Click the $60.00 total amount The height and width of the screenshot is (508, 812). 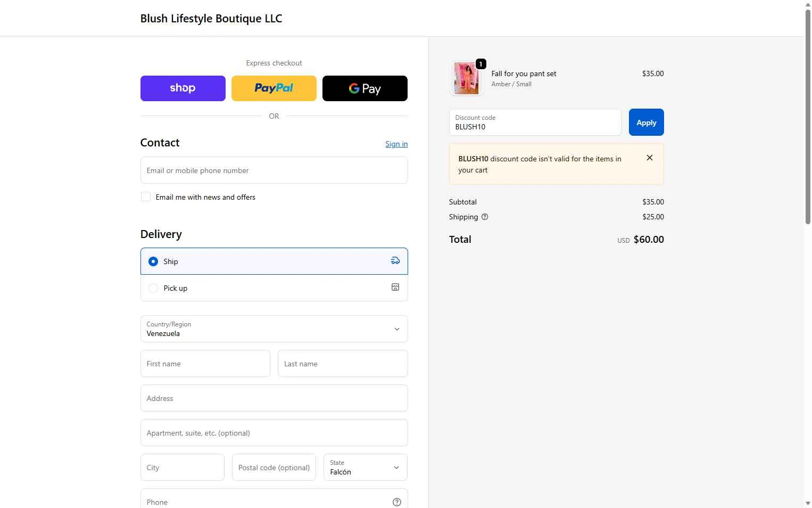(649, 240)
